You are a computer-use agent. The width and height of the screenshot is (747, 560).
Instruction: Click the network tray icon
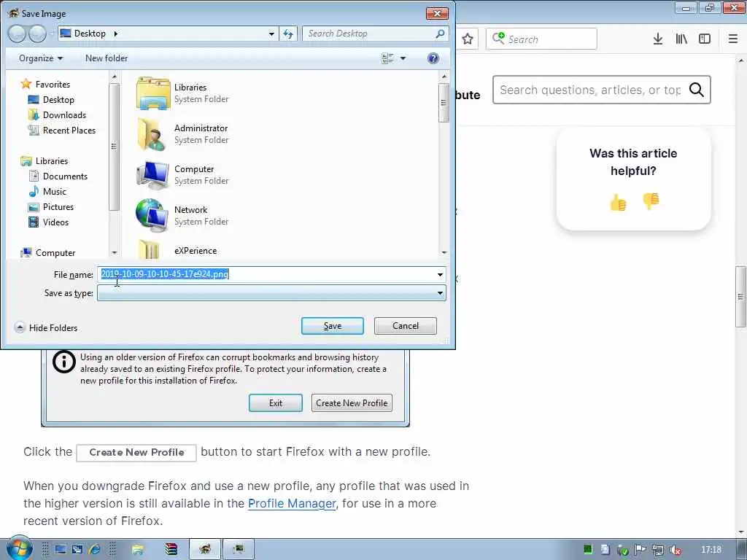(657, 550)
